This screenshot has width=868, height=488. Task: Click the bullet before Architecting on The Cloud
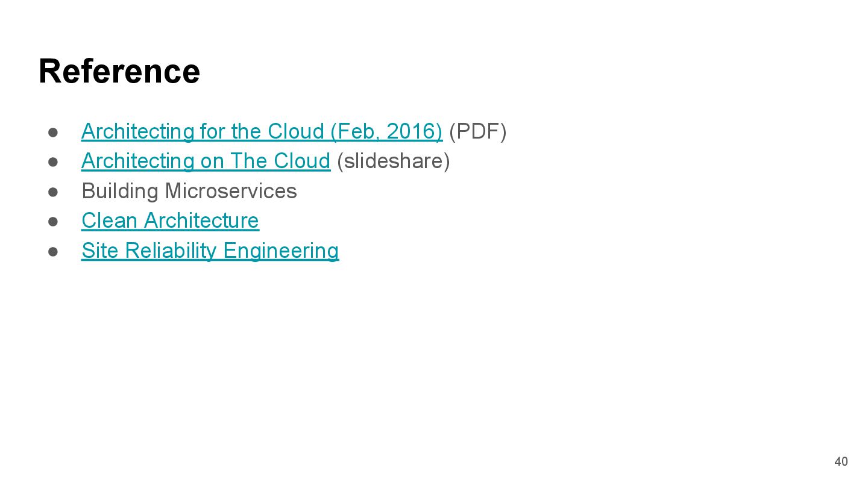pos(53,161)
